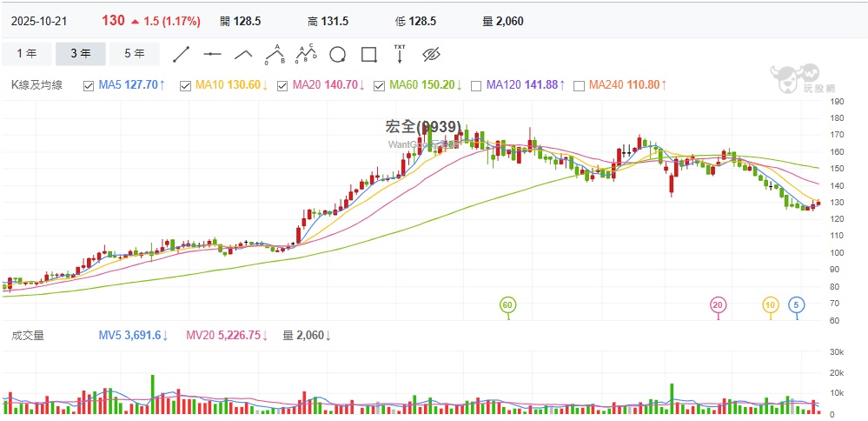868x421 pixels.
Task: Select the TXT text annotation tool
Action: pos(400,54)
